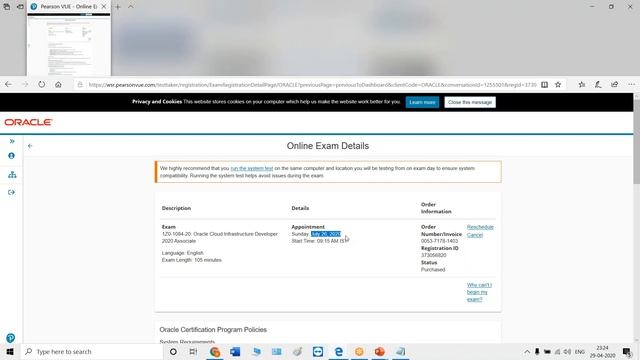The width and height of the screenshot is (640, 360).
Task: Show hidden system tray icons chevron
Action: click(x=527, y=351)
